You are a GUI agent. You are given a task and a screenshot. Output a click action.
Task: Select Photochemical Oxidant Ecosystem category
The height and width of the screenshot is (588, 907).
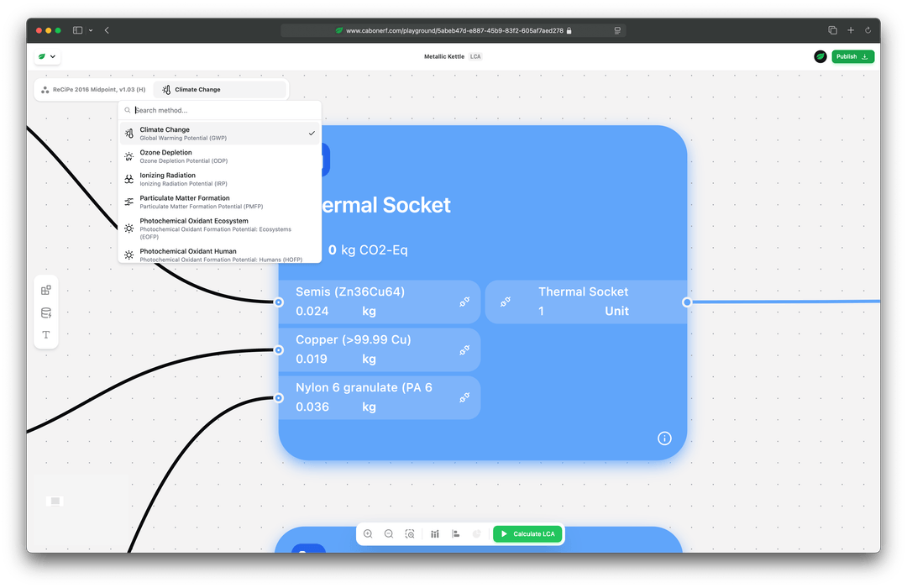click(x=220, y=228)
